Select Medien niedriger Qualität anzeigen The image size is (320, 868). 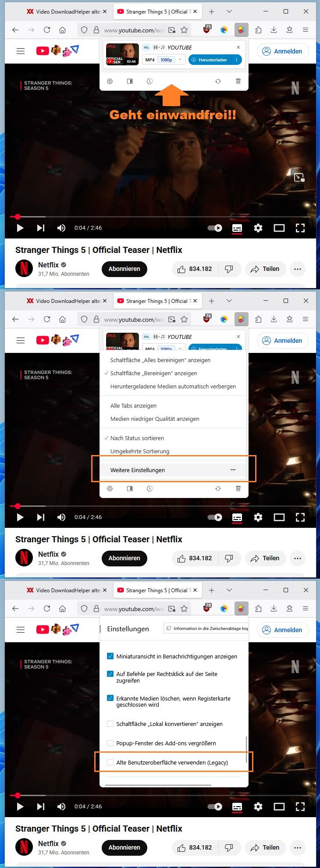(x=173, y=419)
